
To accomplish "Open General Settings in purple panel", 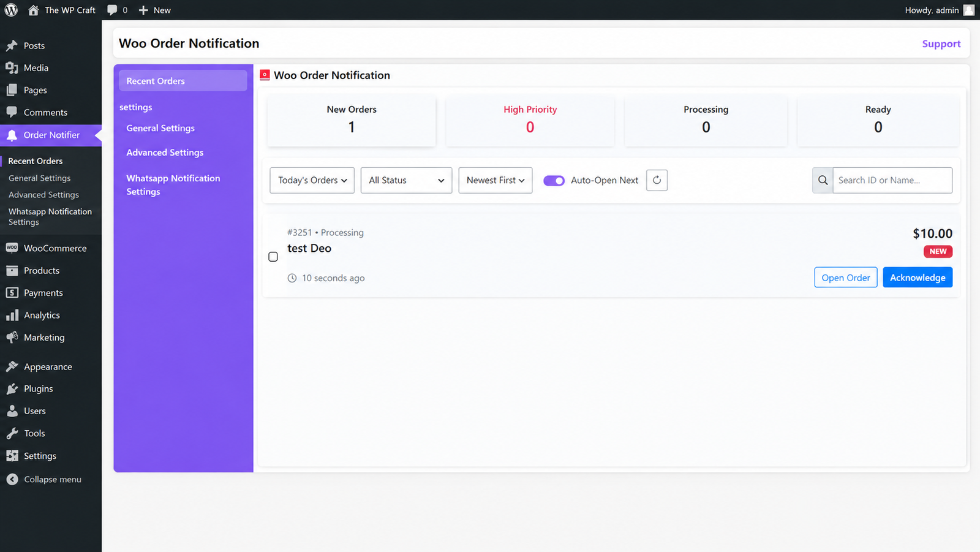I will 160,128.
